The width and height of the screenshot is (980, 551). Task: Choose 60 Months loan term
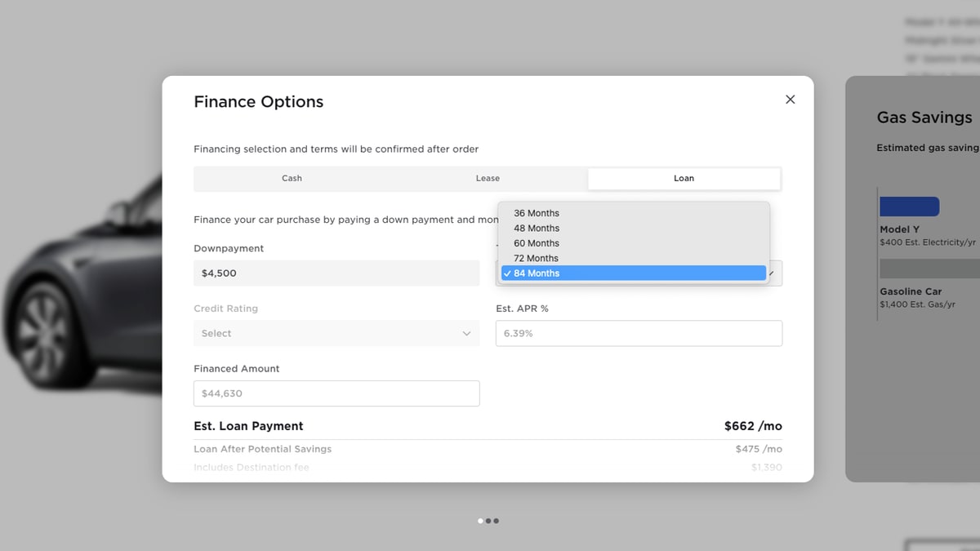[x=634, y=243]
